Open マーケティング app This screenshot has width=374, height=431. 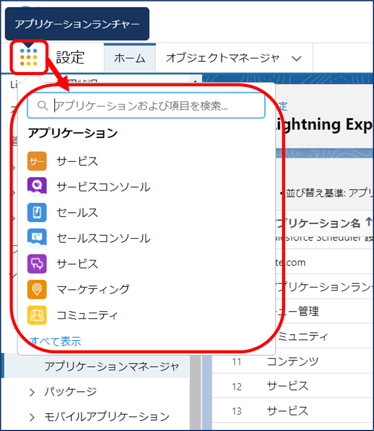coord(93,289)
